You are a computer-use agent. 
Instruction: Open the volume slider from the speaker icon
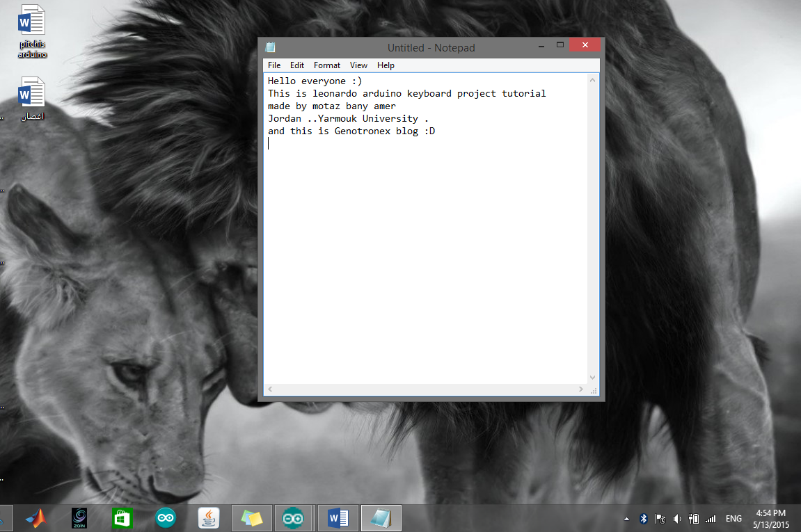(676, 518)
